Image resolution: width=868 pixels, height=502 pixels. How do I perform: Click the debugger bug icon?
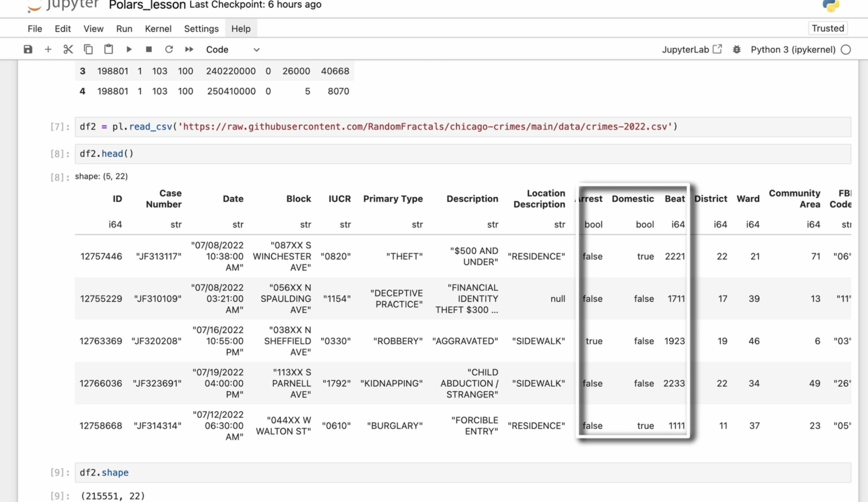click(736, 50)
